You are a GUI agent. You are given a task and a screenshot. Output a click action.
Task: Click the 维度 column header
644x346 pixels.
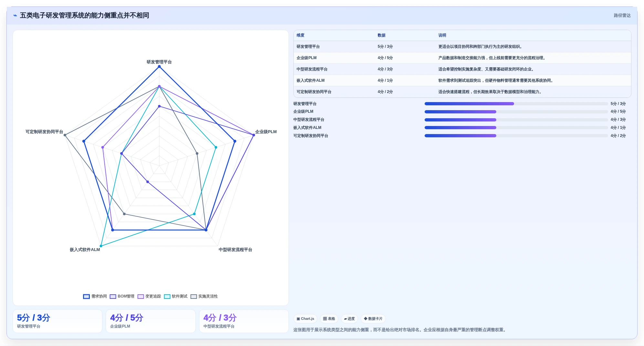(x=301, y=35)
